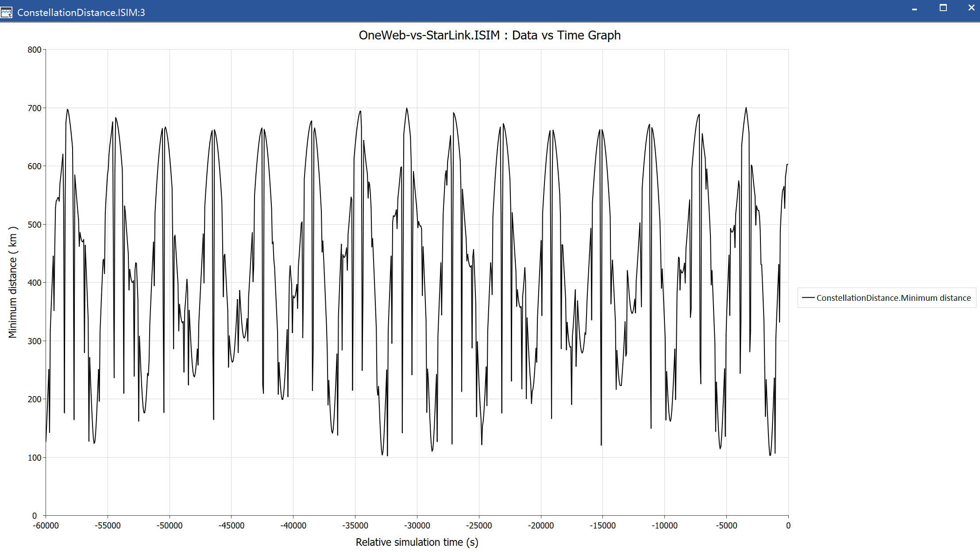
Task: Click the -40000 tick label on X axis
Action: (293, 525)
